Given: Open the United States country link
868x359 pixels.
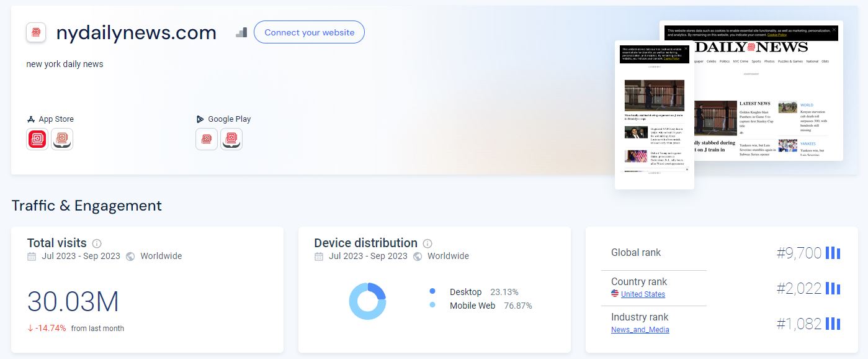Looking at the screenshot, I should pyautogui.click(x=643, y=294).
